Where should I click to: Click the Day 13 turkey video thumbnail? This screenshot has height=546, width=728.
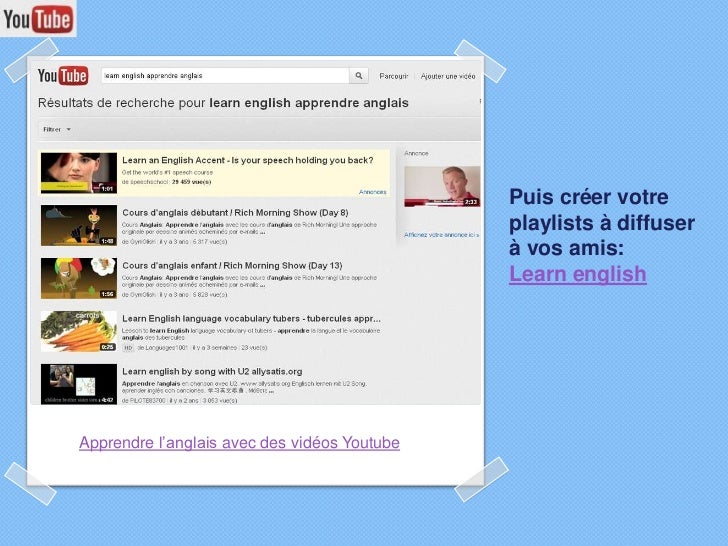[x=79, y=279]
